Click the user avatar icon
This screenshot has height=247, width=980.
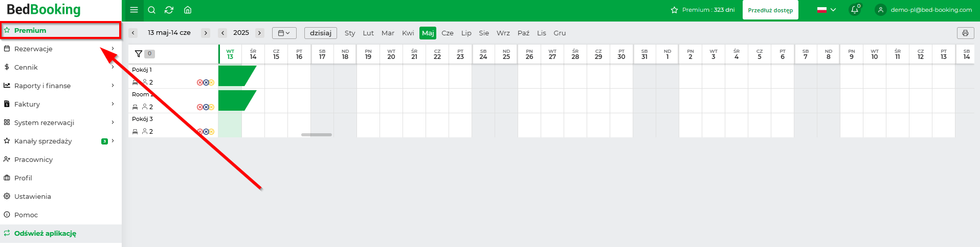[x=880, y=10]
